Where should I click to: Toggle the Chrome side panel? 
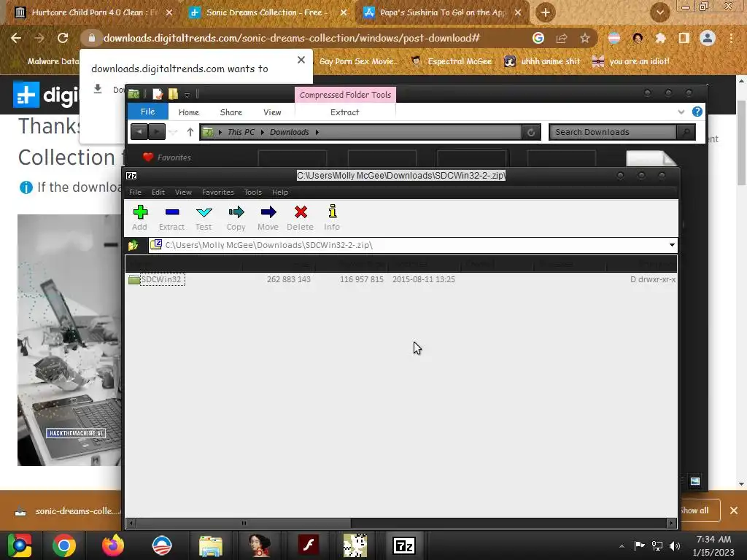coord(684,38)
